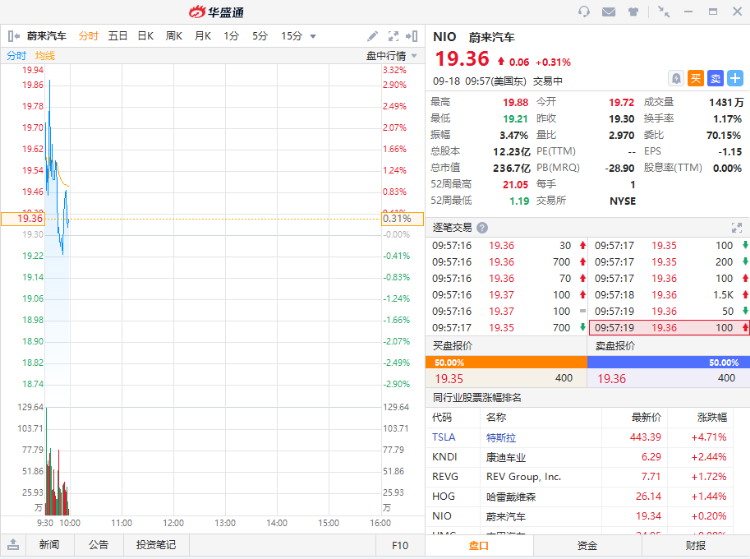Click the download icon at bottom left
Image resolution: width=750 pixels, height=559 pixels.
tap(13, 545)
